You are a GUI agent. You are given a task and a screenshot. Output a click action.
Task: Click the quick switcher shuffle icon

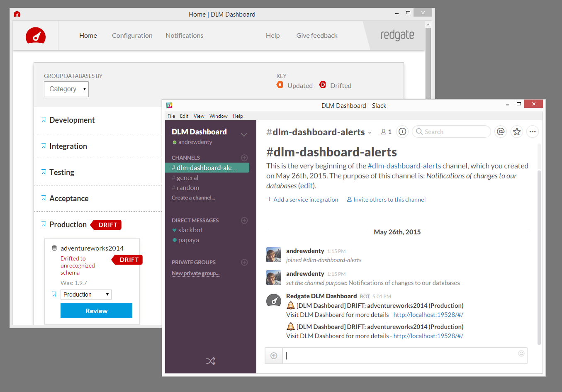pyautogui.click(x=211, y=361)
